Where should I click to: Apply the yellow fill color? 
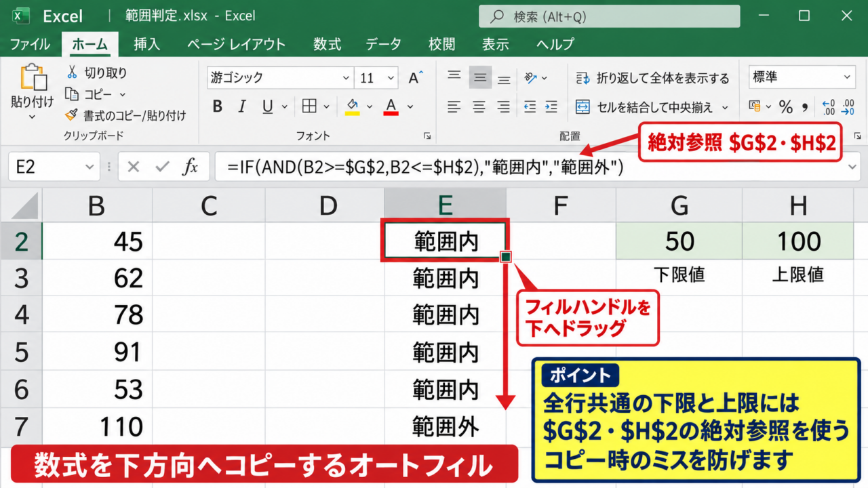coord(352,107)
